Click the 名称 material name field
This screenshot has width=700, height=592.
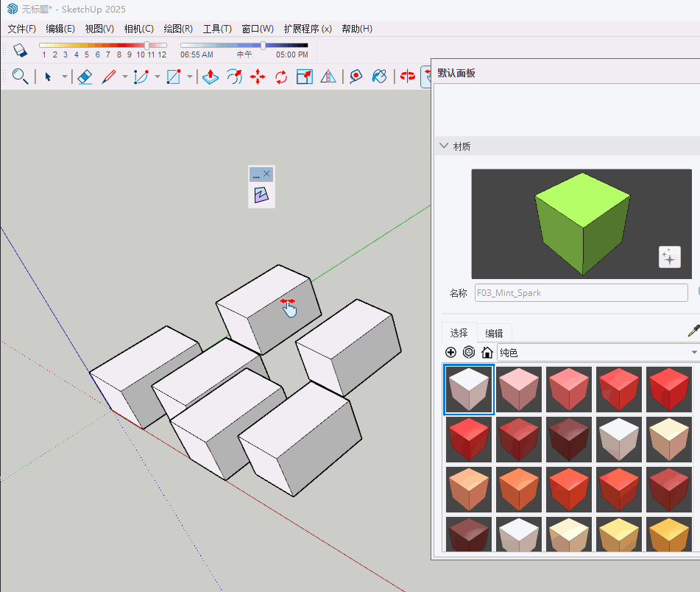(581, 293)
